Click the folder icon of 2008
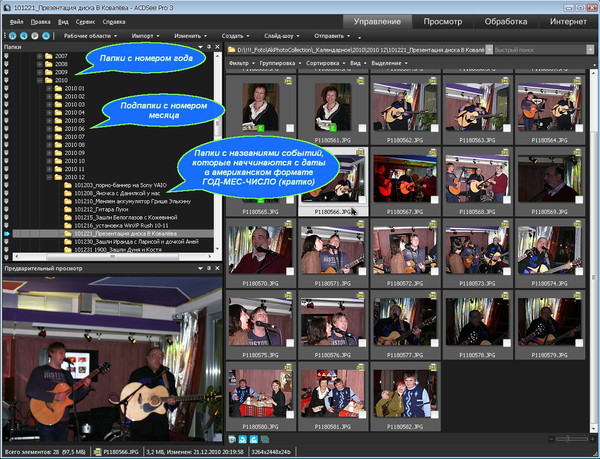 tap(49, 64)
